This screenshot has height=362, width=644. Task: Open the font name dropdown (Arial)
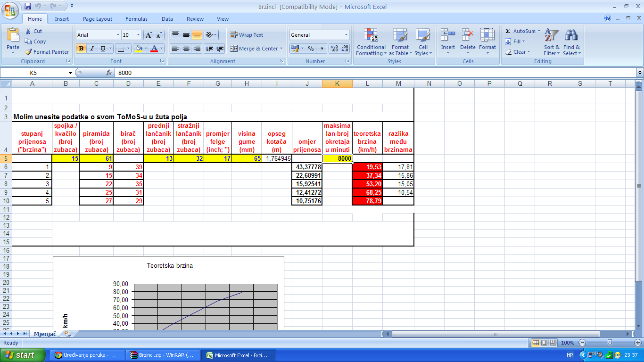pyautogui.click(x=118, y=35)
